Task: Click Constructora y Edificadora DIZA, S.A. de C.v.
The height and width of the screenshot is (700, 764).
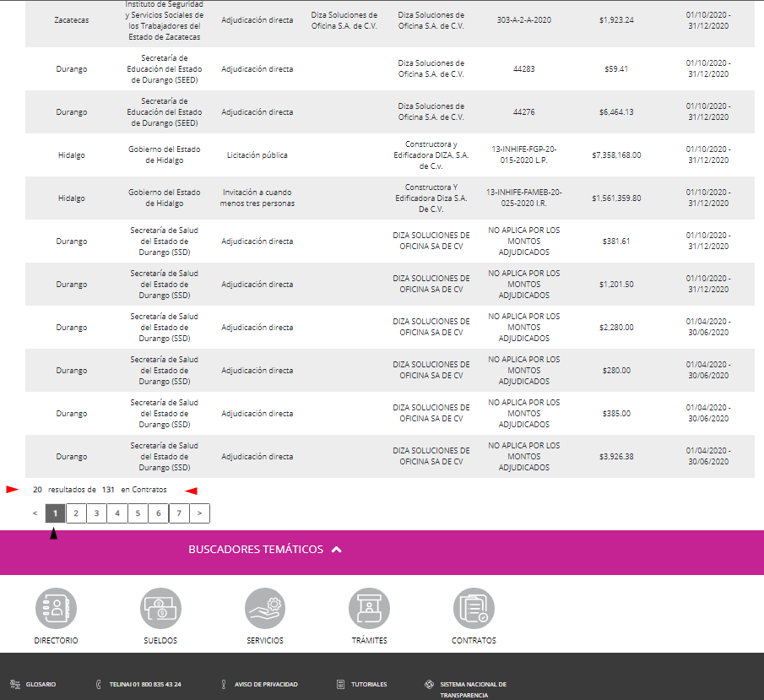Action: point(431,155)
